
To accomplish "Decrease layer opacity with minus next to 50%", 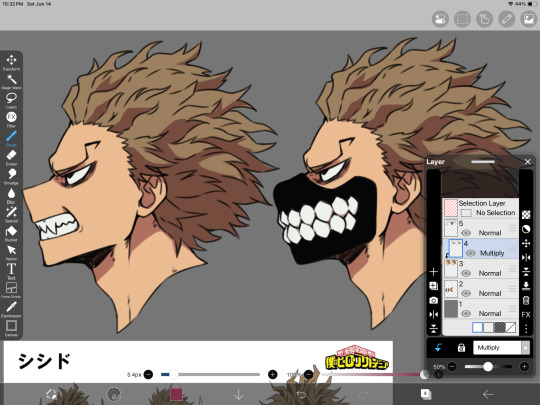I will pyautogui.click(x=452, y=367).
